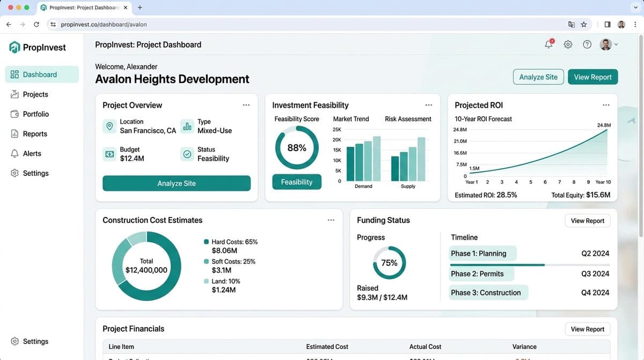This screenshot has width=644, height=360.
Task: Open the Investment Feasibility card options menu
Action: coord(429,105)
